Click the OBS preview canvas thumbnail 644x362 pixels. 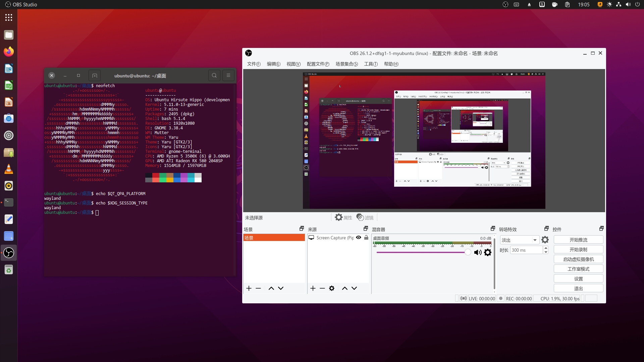tap(424, 140)
